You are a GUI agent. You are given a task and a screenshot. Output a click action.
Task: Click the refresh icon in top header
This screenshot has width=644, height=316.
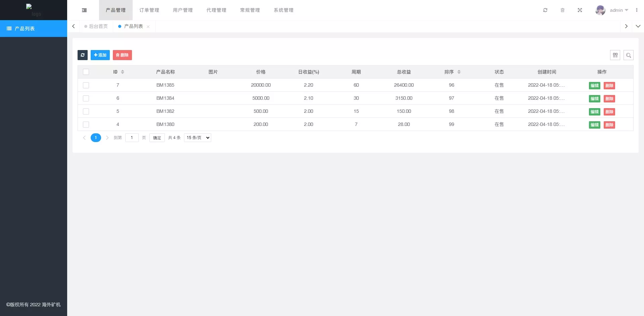coord(545,10)
